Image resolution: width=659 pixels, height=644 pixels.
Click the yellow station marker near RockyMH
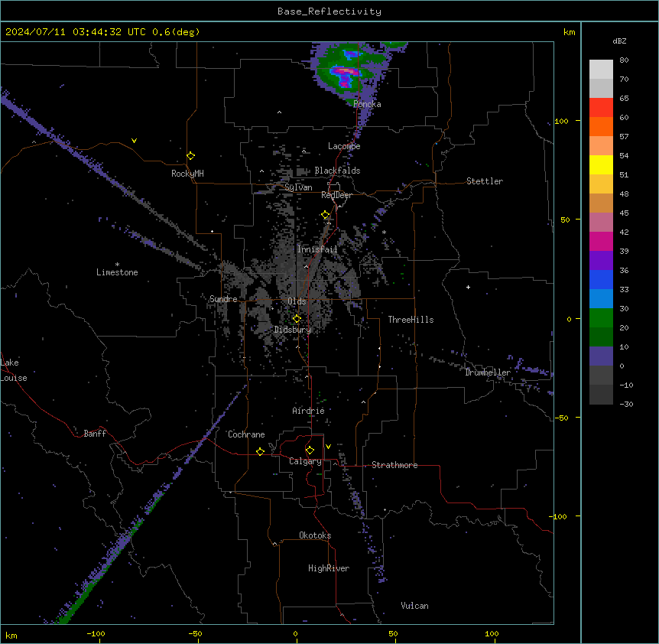click(190, 156)
